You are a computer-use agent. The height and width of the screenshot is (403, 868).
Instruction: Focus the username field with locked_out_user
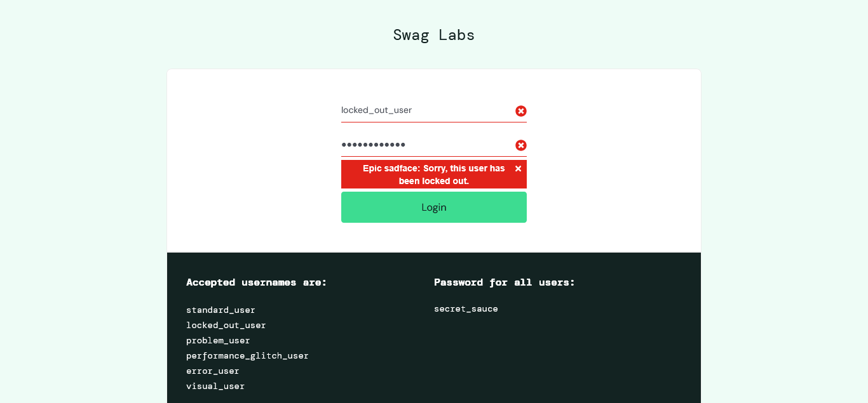click(434, 110)
